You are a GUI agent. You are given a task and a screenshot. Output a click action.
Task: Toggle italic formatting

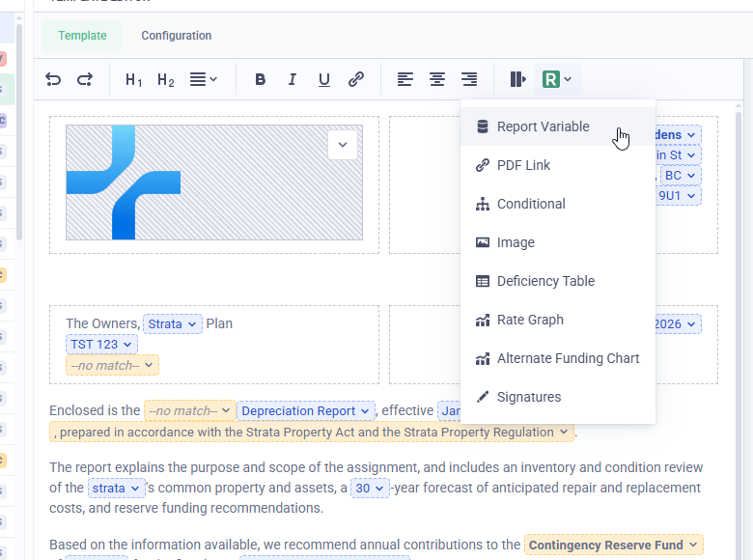pos(292,79)
